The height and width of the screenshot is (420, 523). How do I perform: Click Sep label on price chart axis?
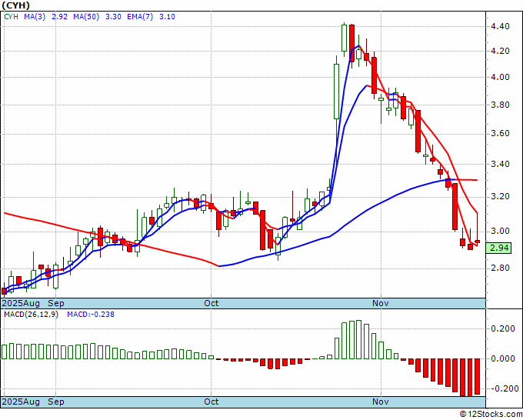[x=55, y=303]
